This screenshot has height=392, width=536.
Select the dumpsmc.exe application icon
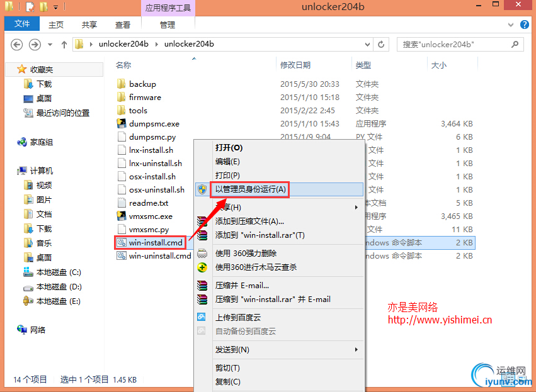tap(122, 123)
